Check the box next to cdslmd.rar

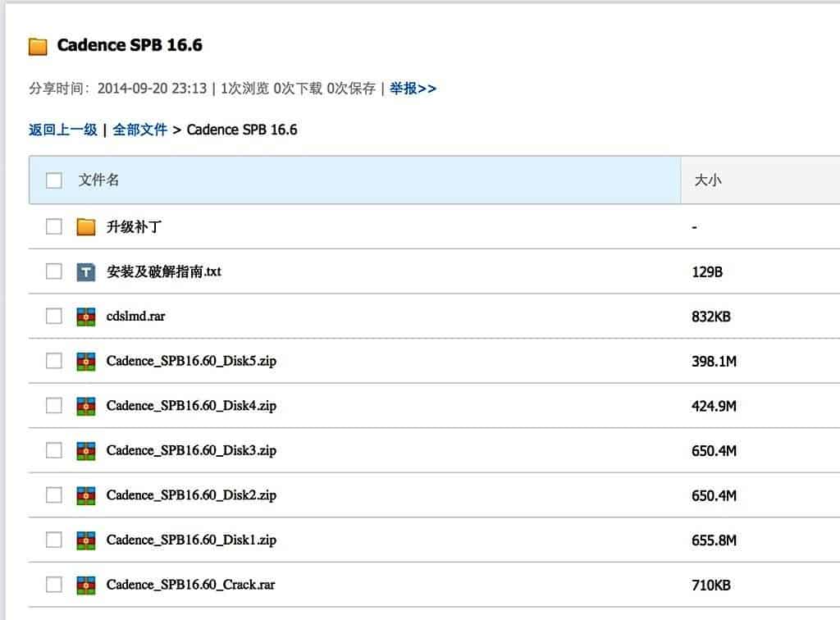[53, 316]
